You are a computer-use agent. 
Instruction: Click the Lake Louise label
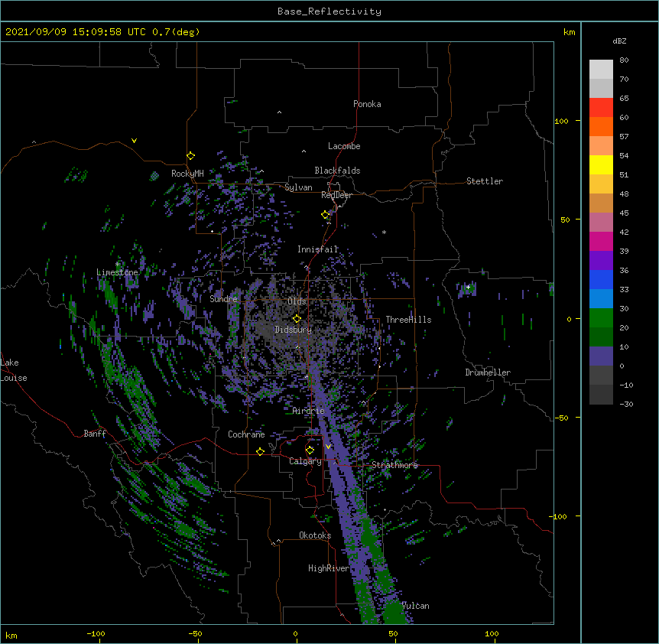[x=14, y=370]
